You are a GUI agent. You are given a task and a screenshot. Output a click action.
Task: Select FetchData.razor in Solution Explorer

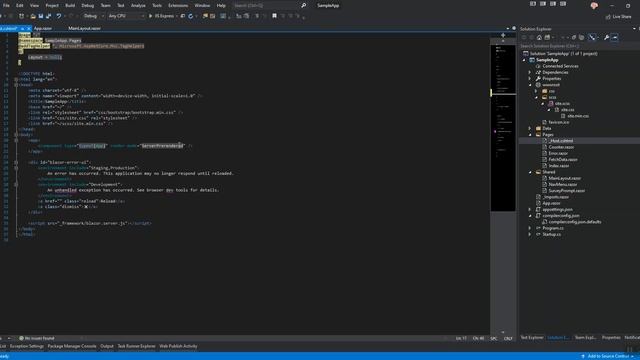click(563, 160)
